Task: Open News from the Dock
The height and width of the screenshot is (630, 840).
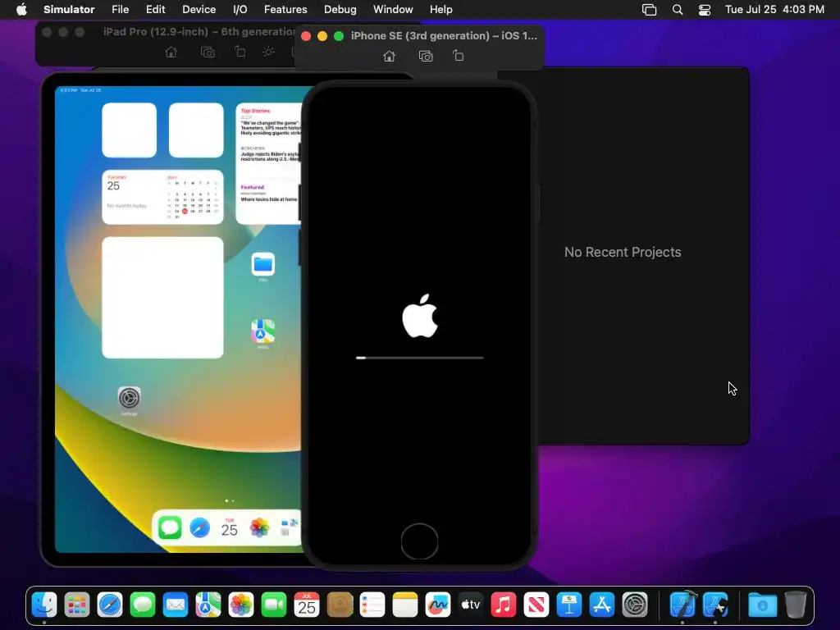Action: click(536, 605)
